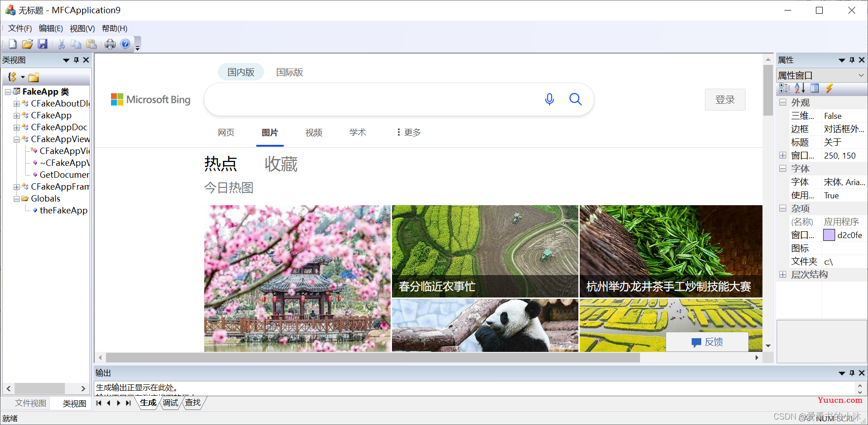
Task: Open the 帮助(H) menu
Action: point(115,28)
